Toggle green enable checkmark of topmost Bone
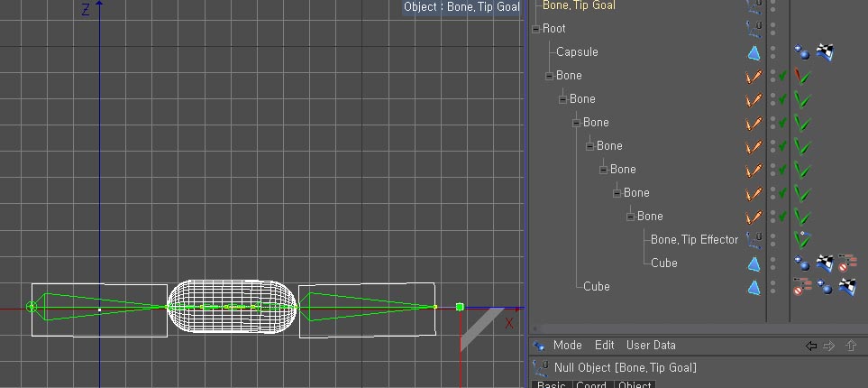The image size is (868, 388). [x=782, y=76]
